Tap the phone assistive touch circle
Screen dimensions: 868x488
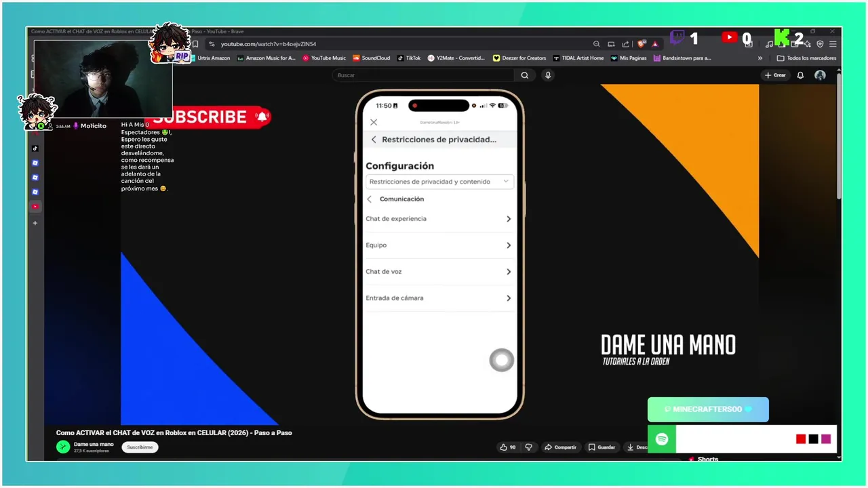pos(501,361)
